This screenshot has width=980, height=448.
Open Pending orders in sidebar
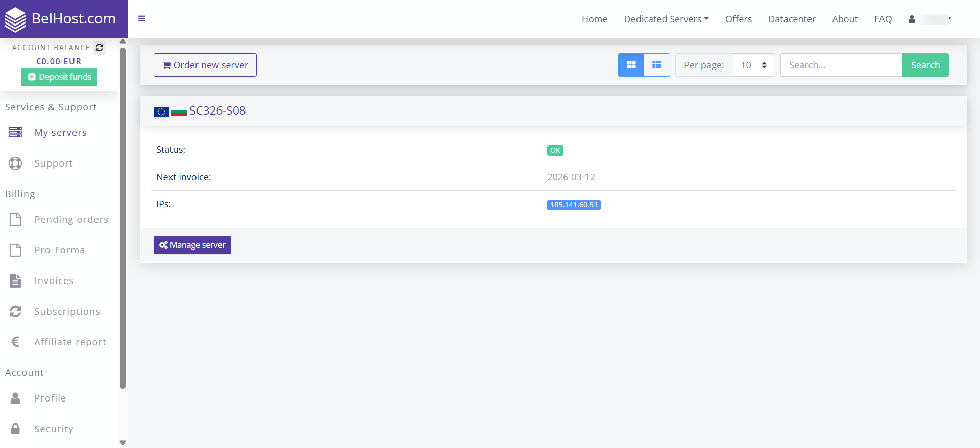71,219
